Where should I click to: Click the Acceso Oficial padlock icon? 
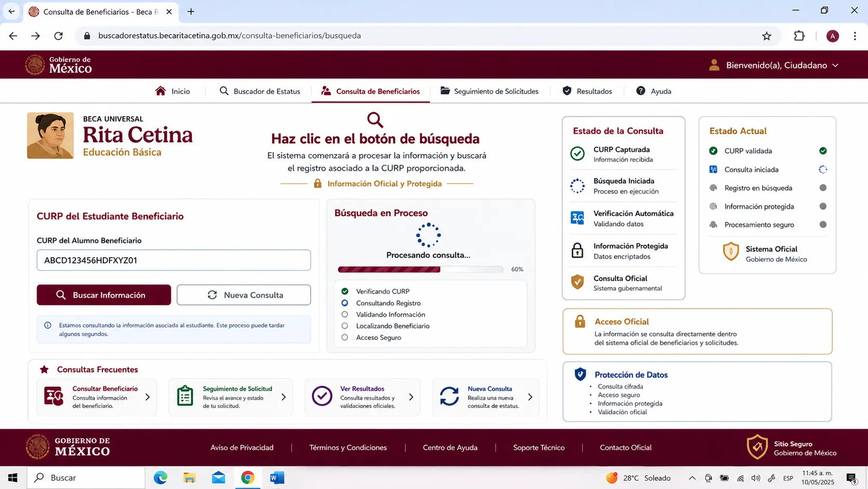pyautogui.click(x=580, y=321)
